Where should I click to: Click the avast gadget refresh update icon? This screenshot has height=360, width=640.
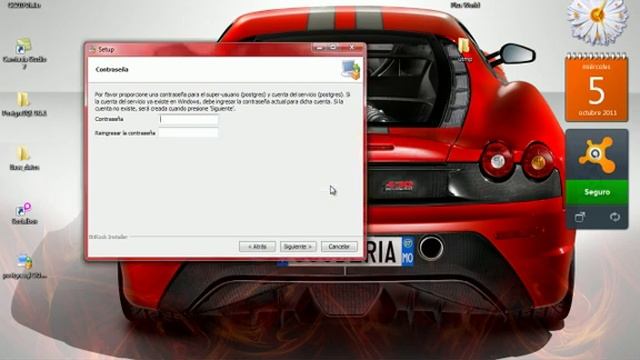pyautogui.click(x=615, y=217)
